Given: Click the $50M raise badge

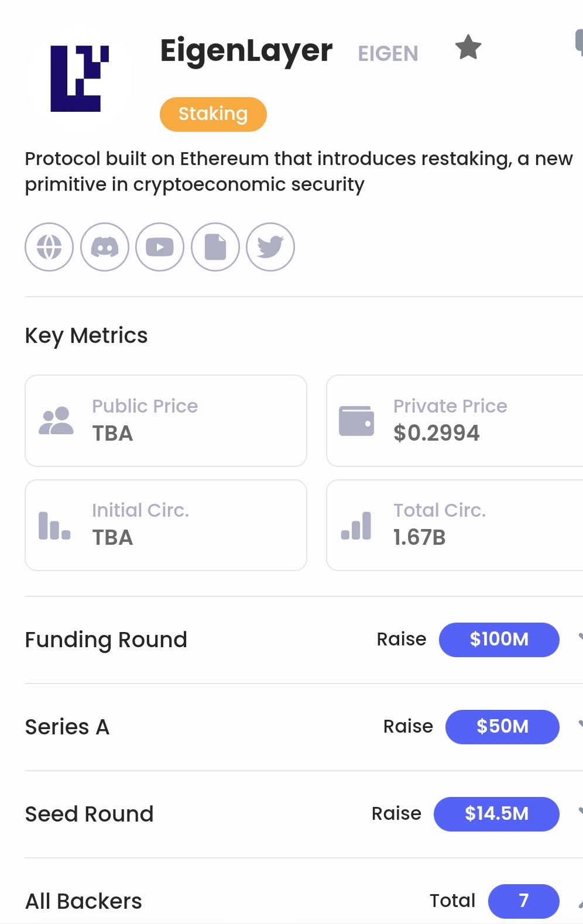Looking at the screenshot, I should pyautogui.click(x=502, y=727).
